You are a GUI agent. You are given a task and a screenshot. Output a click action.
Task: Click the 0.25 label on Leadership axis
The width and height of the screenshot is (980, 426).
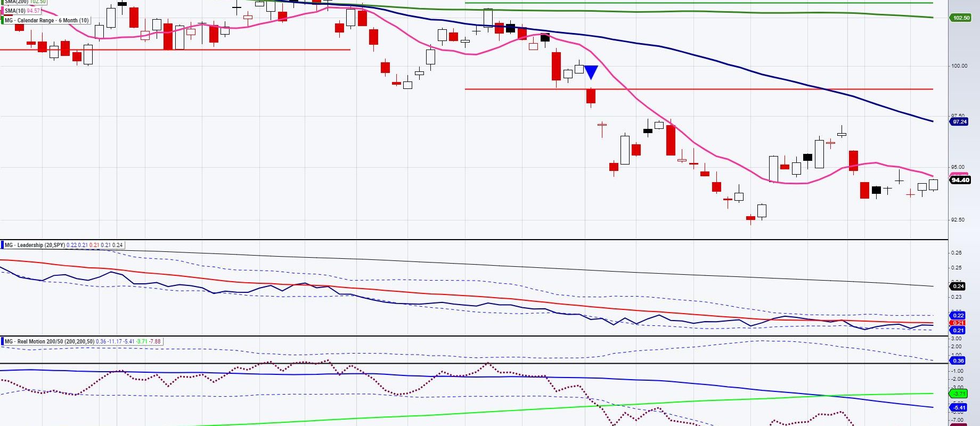tap(957, 268)
